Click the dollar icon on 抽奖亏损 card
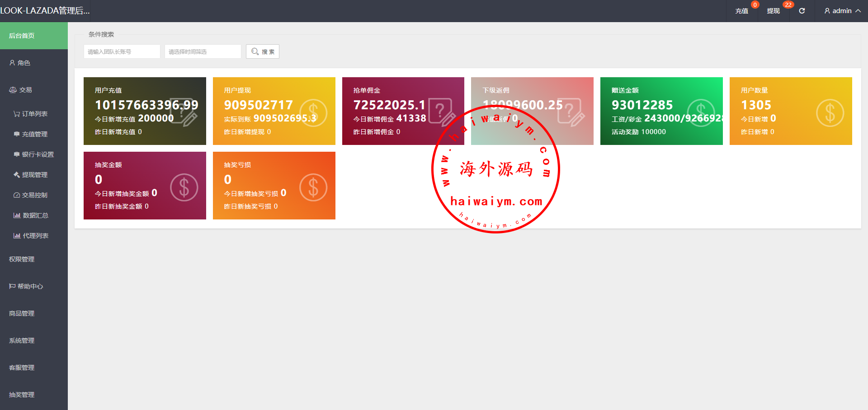Image resolution: width=868 pixels, height=410 pixels. [x=313, y=187]
